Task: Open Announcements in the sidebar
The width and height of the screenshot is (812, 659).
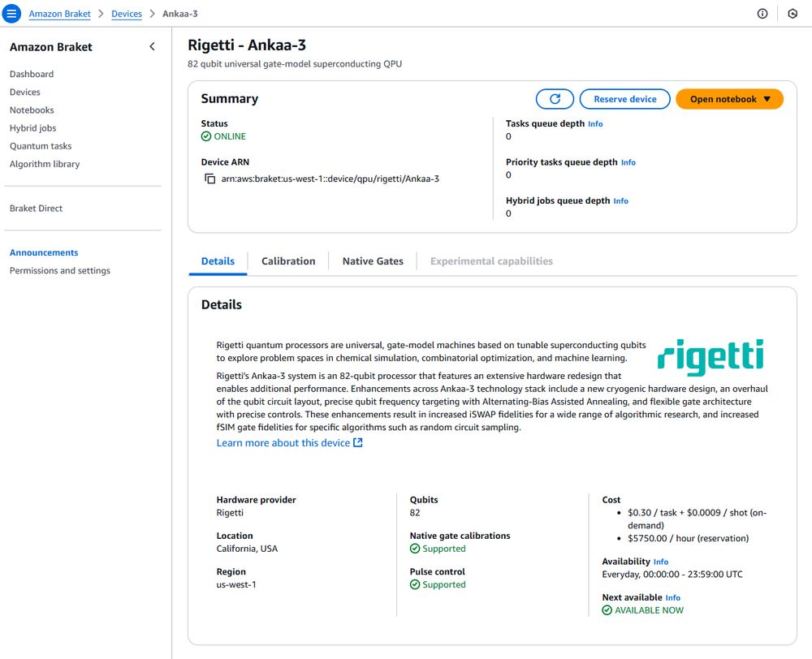Action: click(x=44, y=252)
